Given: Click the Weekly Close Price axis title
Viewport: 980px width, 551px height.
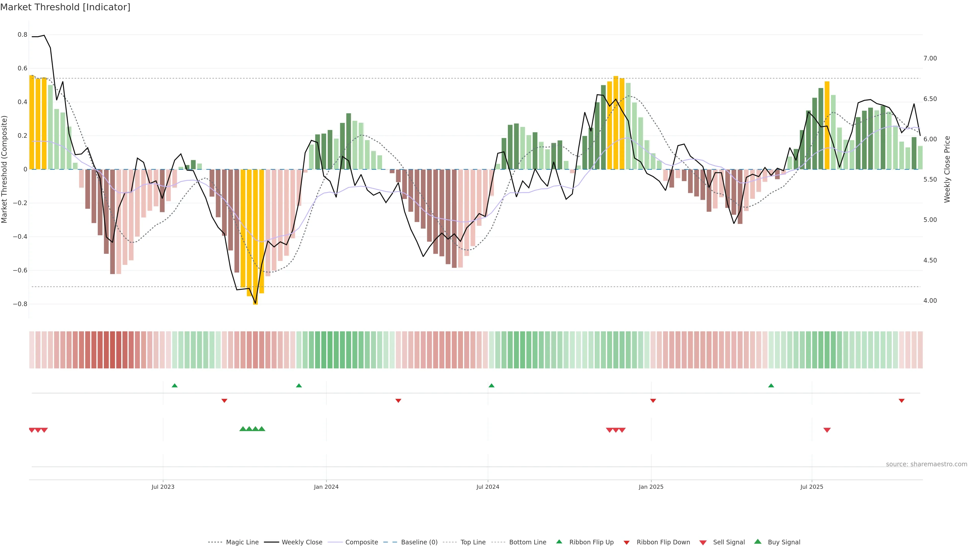Looking at the screenshot, I should (x=947, y=169).
